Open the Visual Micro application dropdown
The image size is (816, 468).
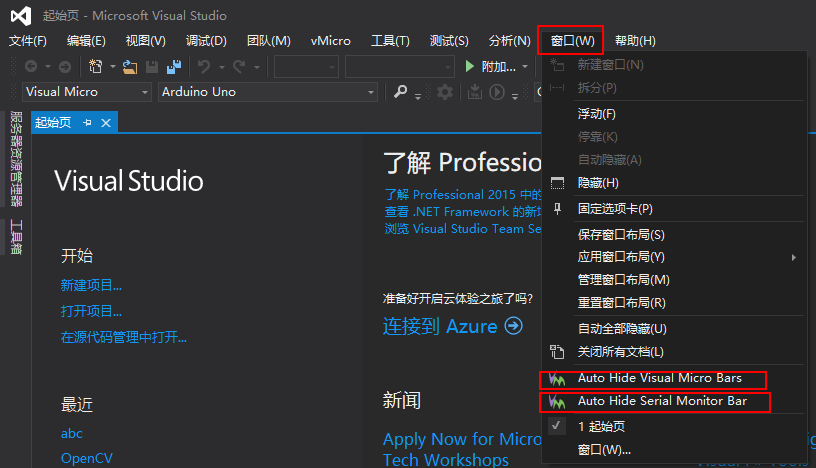tap(145, 92)
